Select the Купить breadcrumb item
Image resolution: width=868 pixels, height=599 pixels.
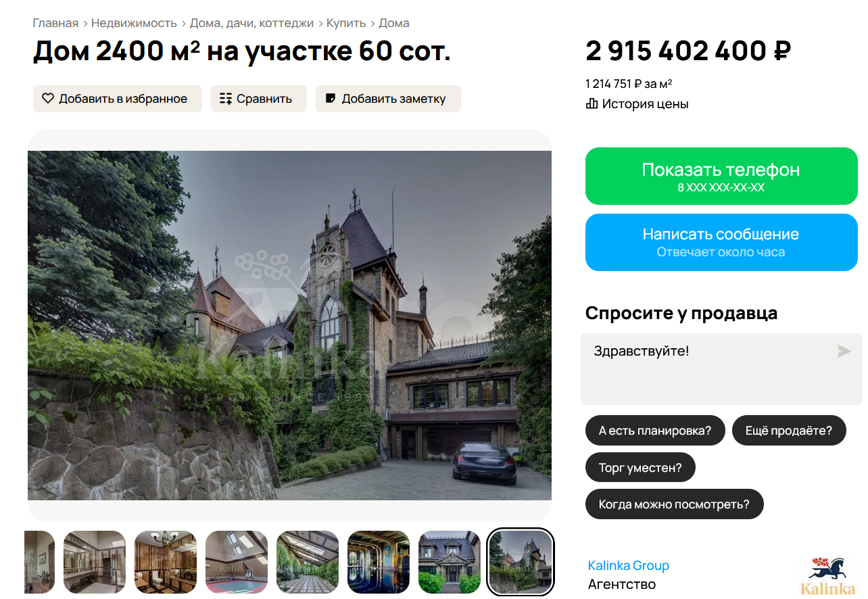(x=346, y=23)
